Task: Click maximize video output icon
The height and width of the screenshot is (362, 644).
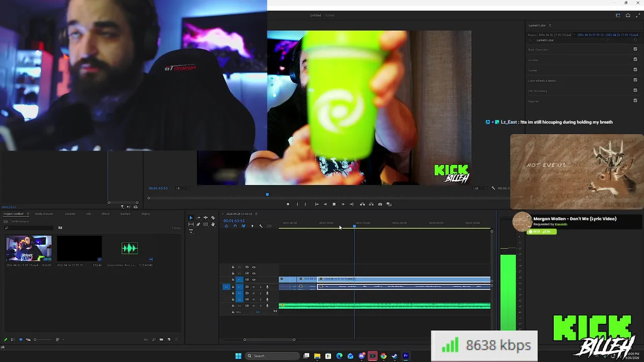Action: coord(638,15)
